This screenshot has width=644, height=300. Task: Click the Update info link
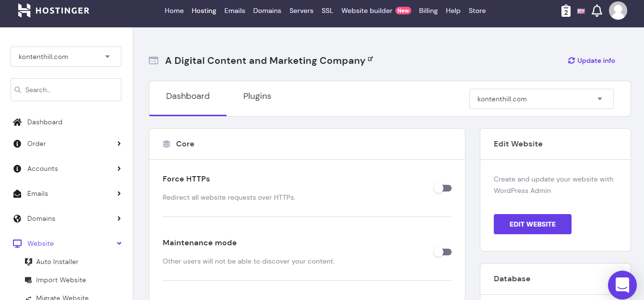click(591, 60)
